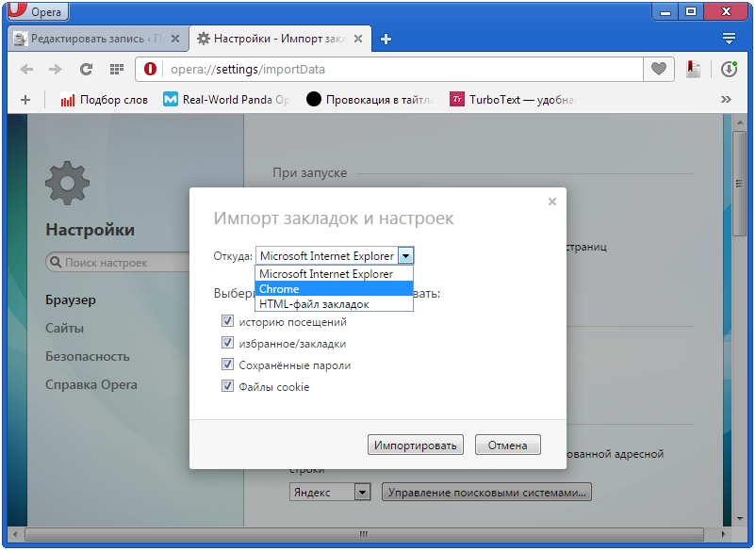Click the horizontal scrollbar left arrow
The image size is (756, 551).
(x=15, y=534)
